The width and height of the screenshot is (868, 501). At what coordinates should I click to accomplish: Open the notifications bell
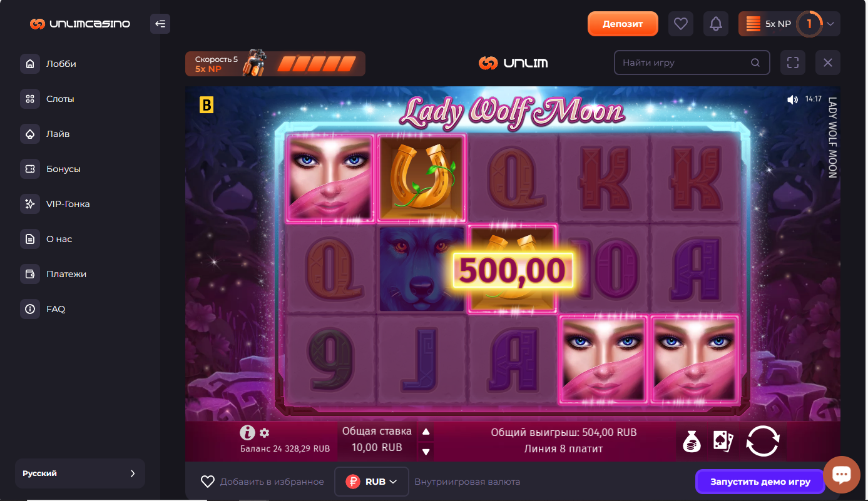tap(716, 24)
